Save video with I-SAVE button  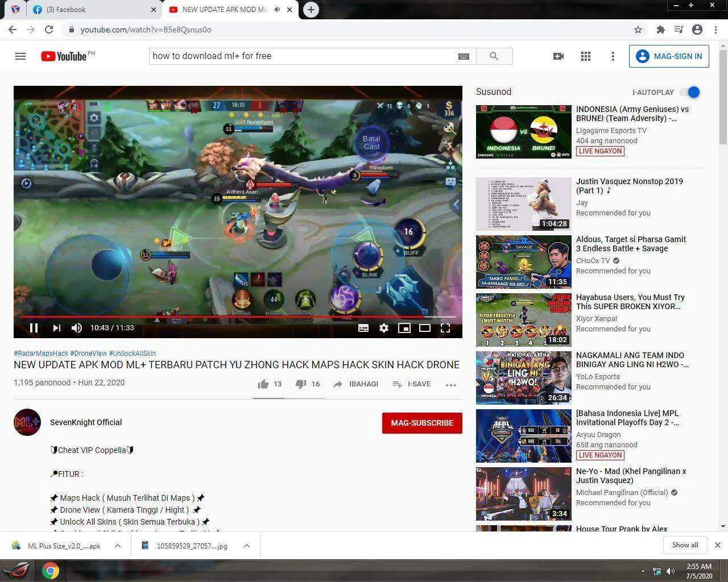click(x=411, y=384)
